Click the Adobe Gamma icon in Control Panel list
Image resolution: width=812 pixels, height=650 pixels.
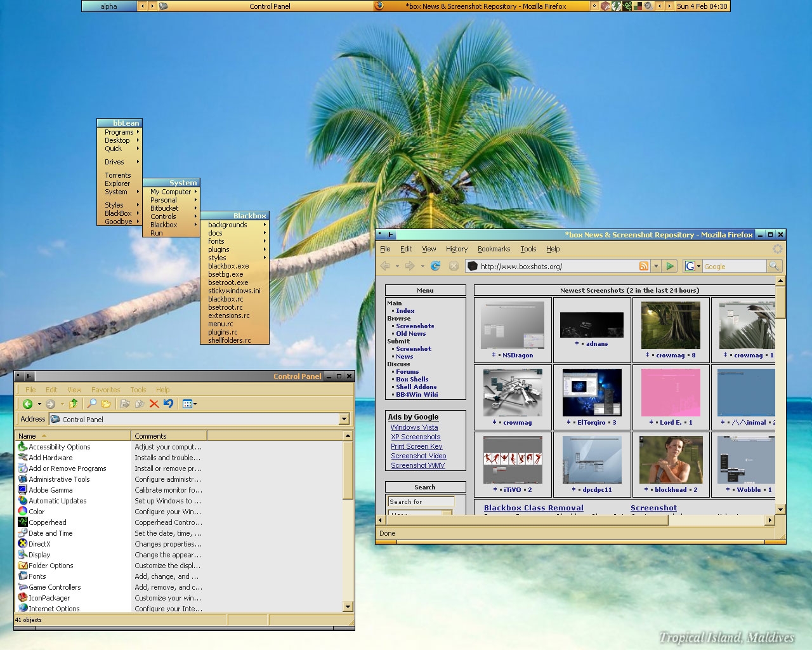pos(23,490)
